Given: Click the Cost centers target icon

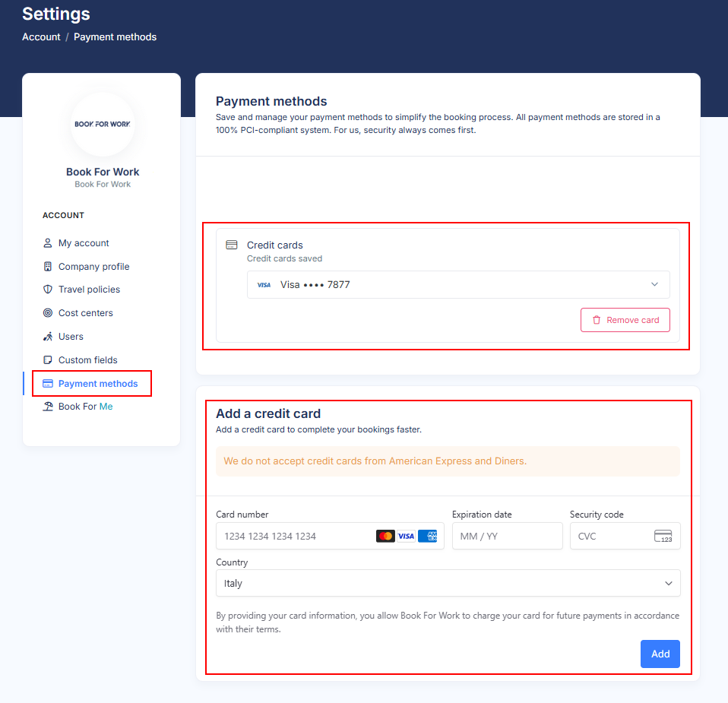Looking at the screenshot, I should pos(48,313).
